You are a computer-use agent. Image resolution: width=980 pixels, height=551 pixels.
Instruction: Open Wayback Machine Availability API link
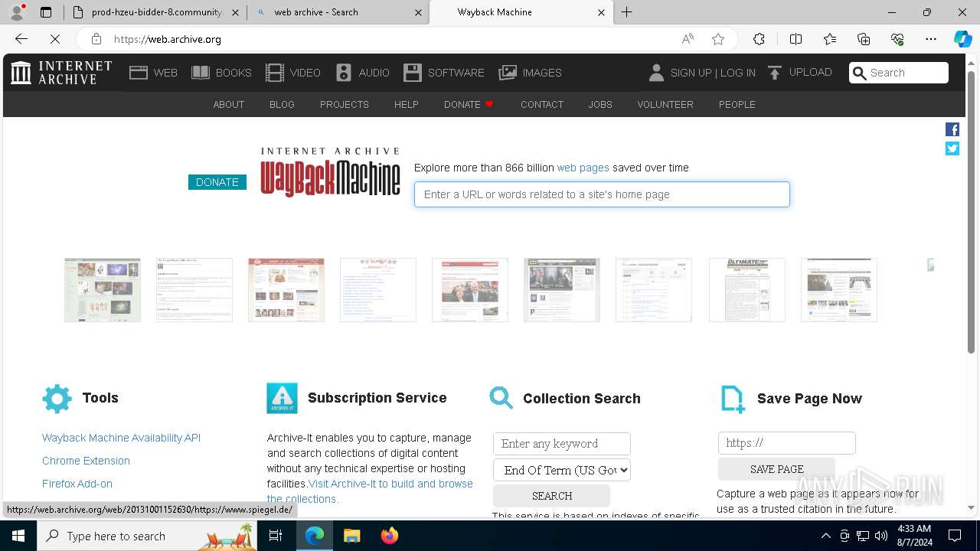click(x=121, y=438)
